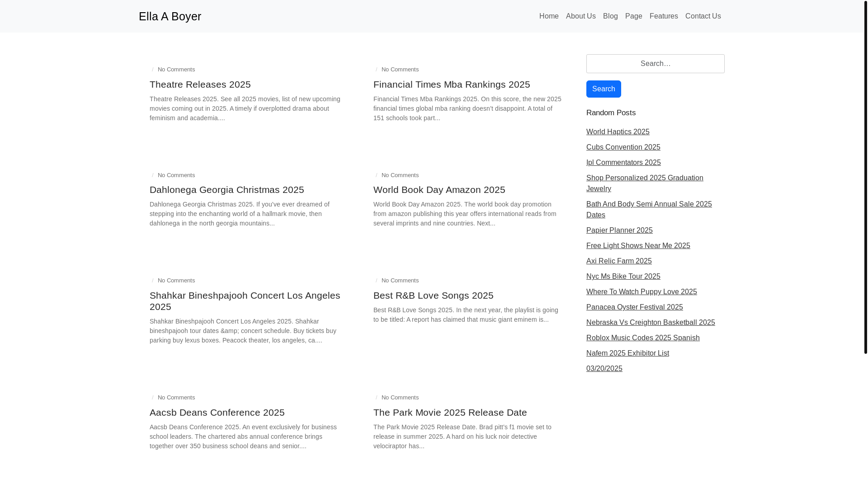Image resolution: width=868 pixels, height=488 pixels.
Task: Open the 03/20/2025 random post link
Action: pos(604,369)
